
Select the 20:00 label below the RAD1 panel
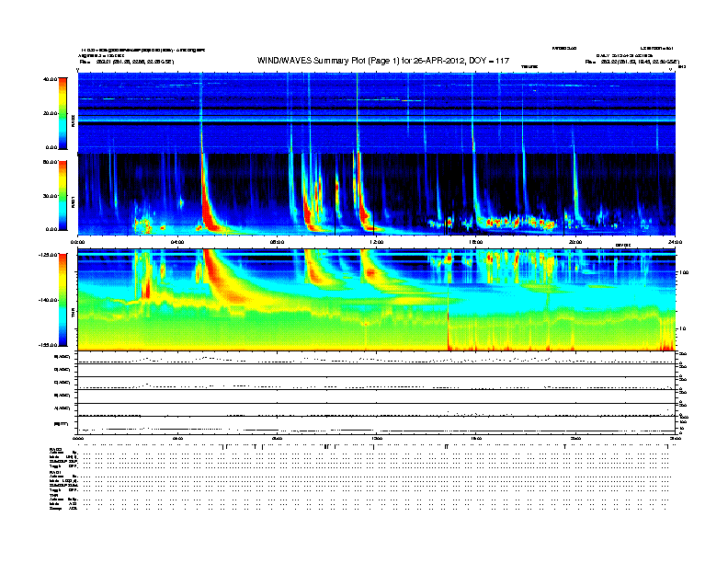[574, 241]
